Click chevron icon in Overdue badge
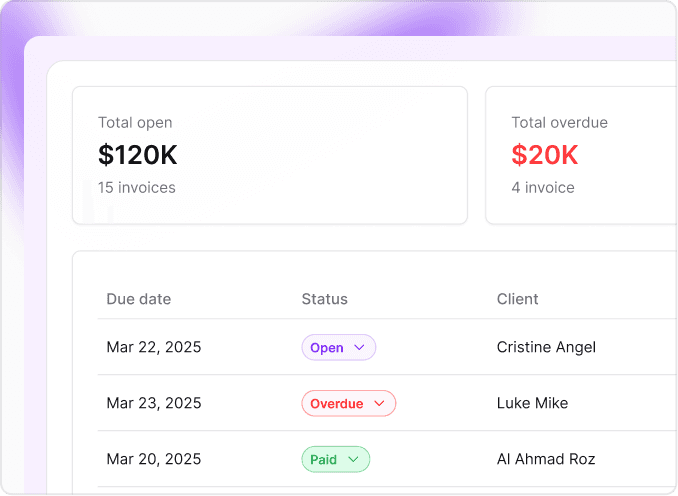This screenshot has height=496, width=678. 379,404
